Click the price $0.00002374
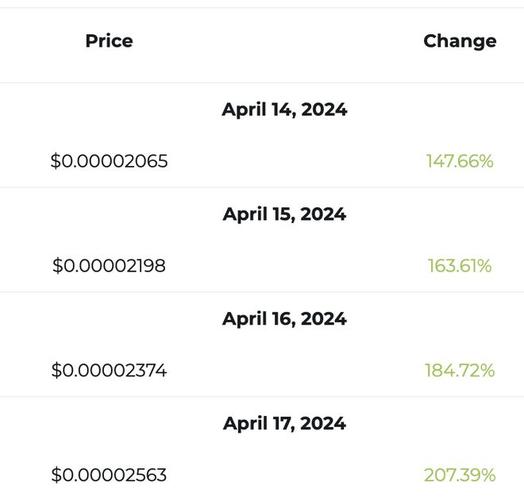 [x=109, y=370]
